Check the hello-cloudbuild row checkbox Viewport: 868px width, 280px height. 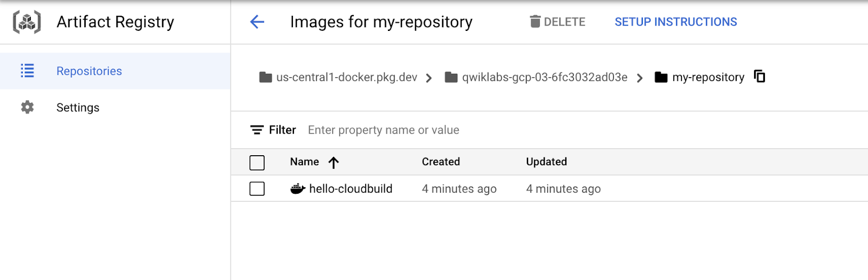[x=257, y=189]
